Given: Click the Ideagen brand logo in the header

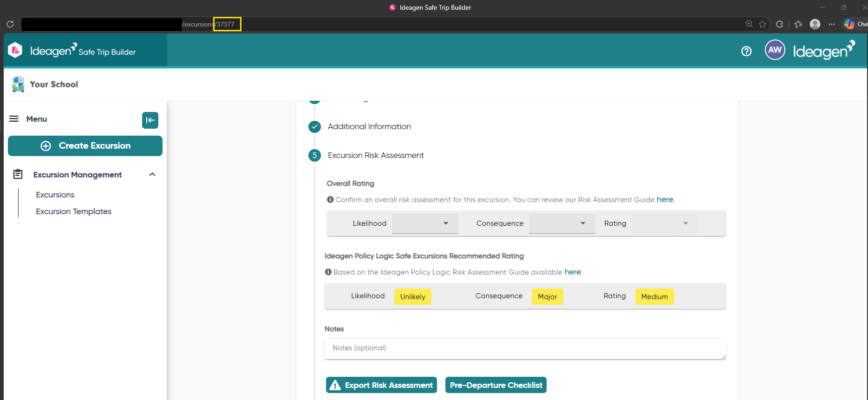Looking at the screenshot, I should click(x=824, y=50).
